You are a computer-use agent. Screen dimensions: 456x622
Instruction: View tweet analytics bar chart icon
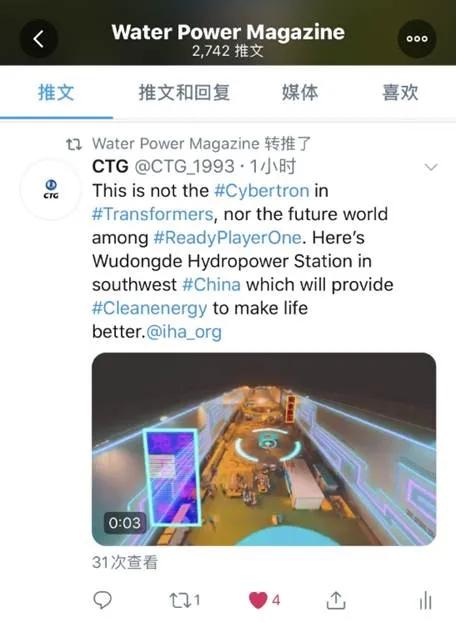pyautogui.click(x=425, y=600)
